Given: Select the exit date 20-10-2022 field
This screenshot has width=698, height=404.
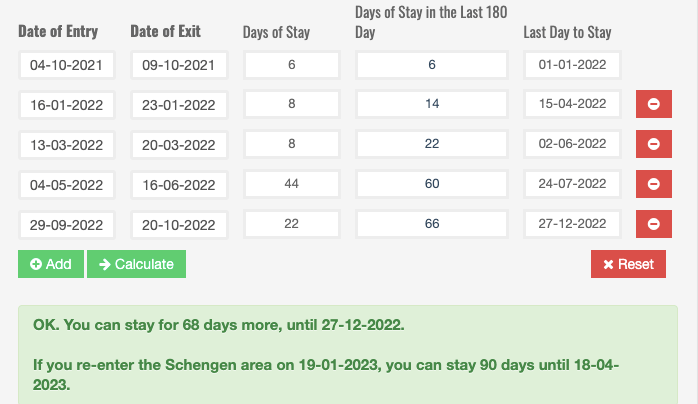Looking at the screenshot, I should tap(179, 224).
